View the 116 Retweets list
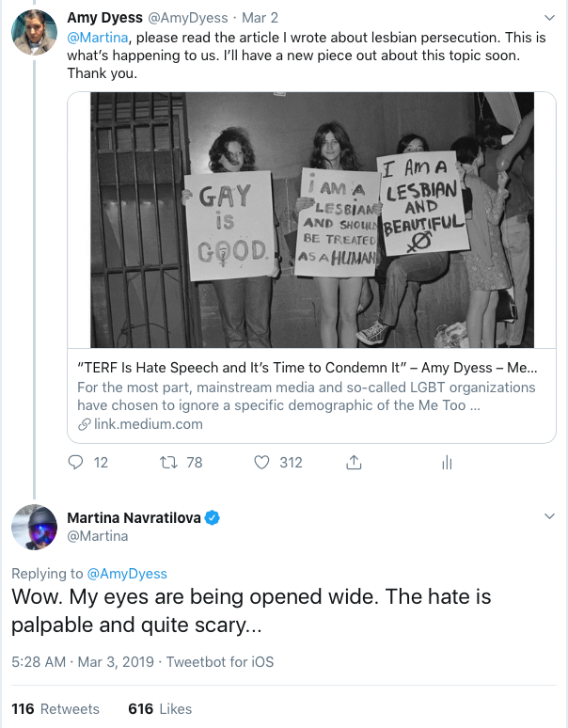The width and height of the screenshot is (568, 728). tap(55, 708)
